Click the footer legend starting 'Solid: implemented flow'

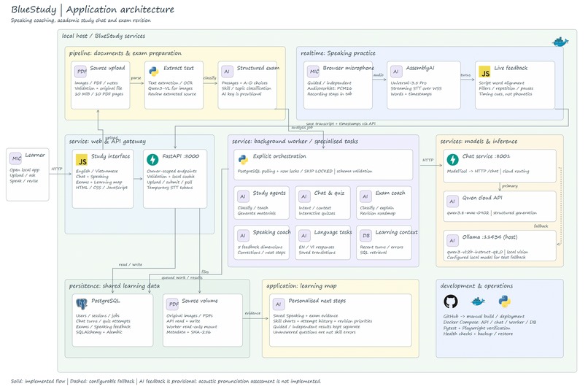166,381
